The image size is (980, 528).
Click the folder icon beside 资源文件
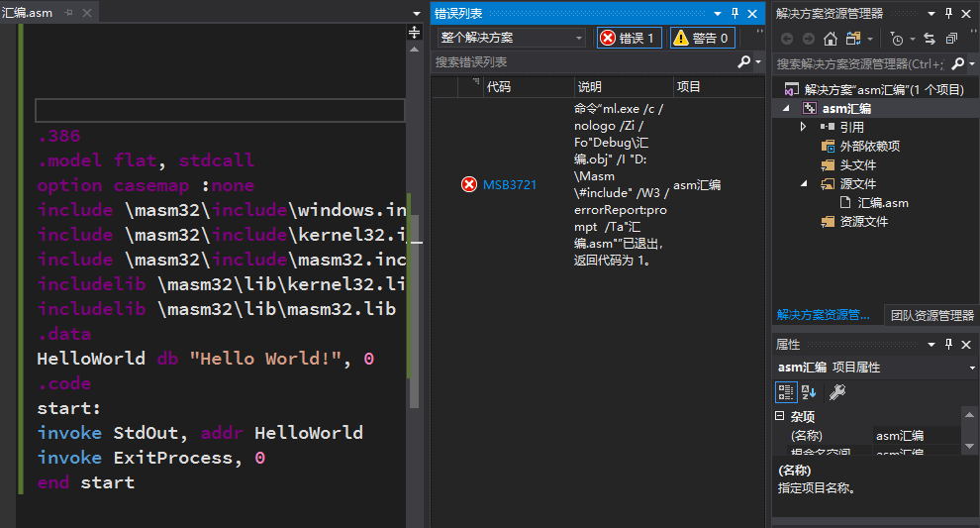[x=828, y=221]
